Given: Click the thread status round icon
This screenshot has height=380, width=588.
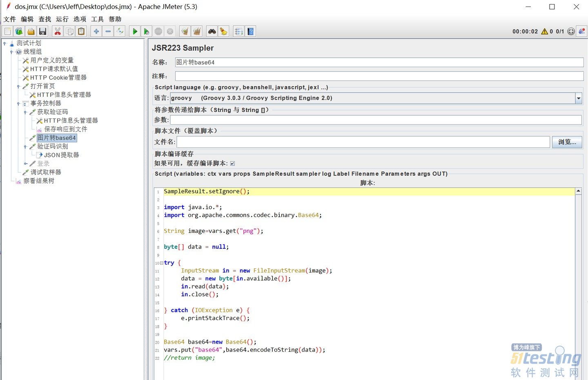Looking at the screenshot, I should point(571,31).
